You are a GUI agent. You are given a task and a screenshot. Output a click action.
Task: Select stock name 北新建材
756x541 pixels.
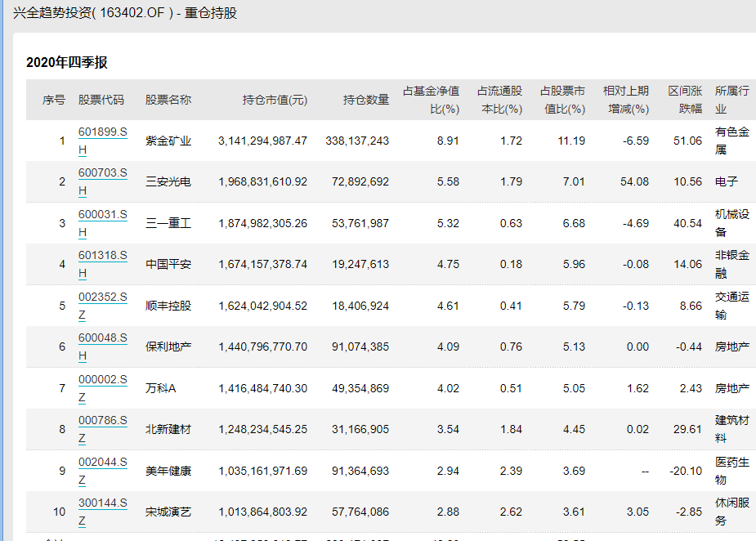point(168,429)
